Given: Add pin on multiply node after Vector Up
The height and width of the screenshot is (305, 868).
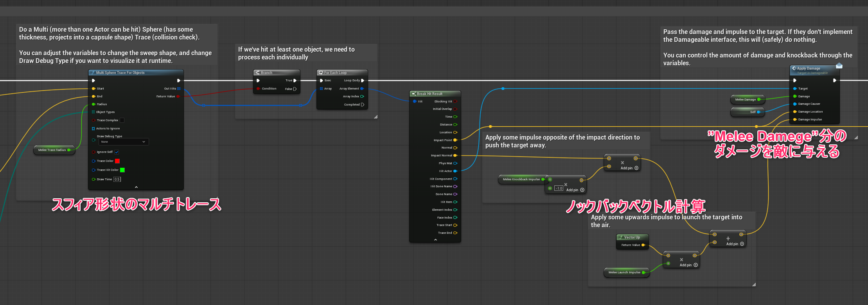Looking at the screenshot, I should (x=688, y=265).
